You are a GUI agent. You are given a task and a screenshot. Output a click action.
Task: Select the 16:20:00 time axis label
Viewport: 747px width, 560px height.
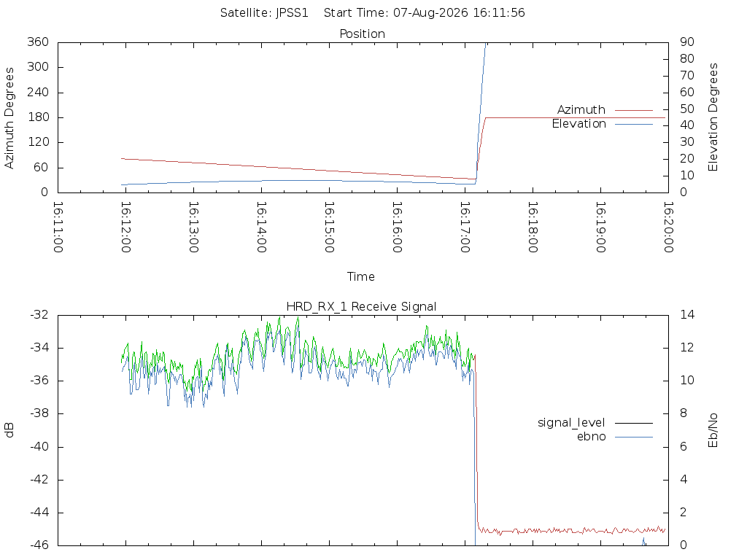(668, 227)
